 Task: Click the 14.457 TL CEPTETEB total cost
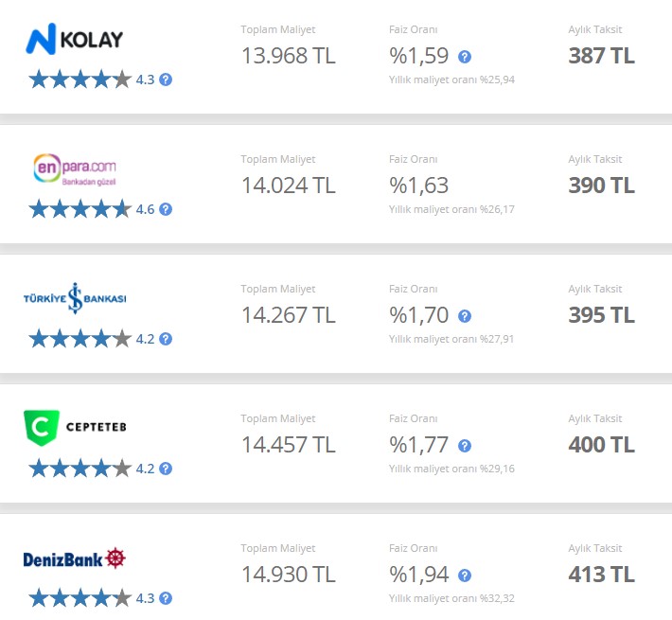pyautogui.click(x=289, y=445)
